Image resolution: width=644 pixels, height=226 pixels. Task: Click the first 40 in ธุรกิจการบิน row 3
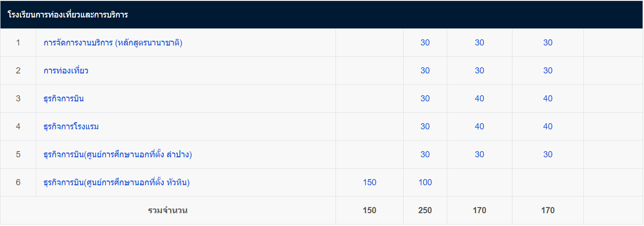pyautogui.click(x=479, y=99)
